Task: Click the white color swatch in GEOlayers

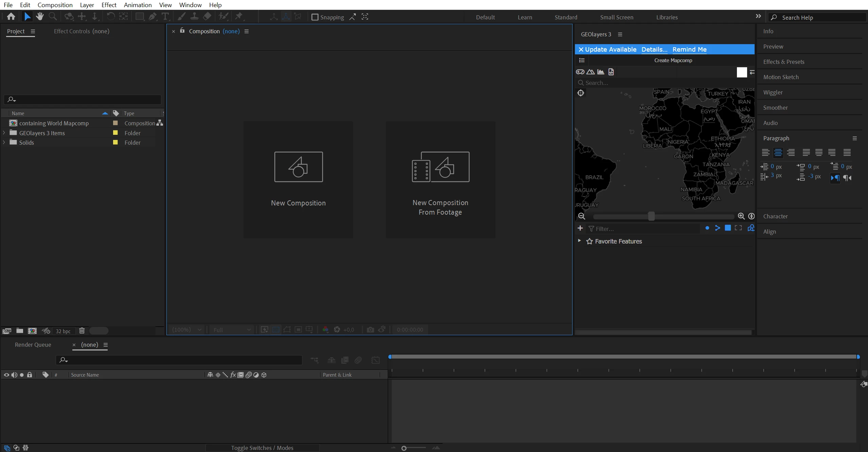Action: pos(742,72)
